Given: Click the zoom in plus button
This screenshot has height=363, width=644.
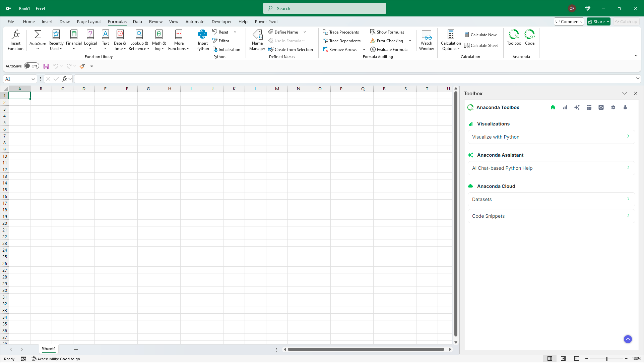Looking at the screenshot, I should point(626,359).
